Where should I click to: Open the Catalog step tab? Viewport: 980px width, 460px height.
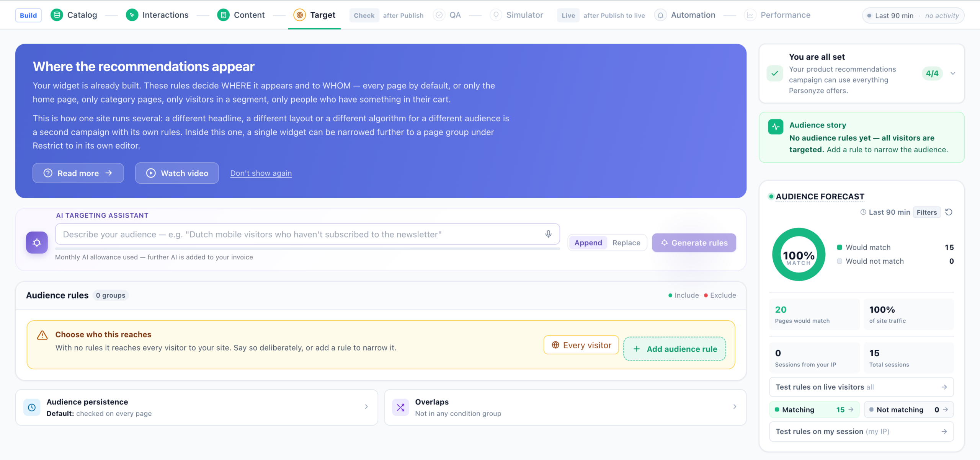[74, 15]
